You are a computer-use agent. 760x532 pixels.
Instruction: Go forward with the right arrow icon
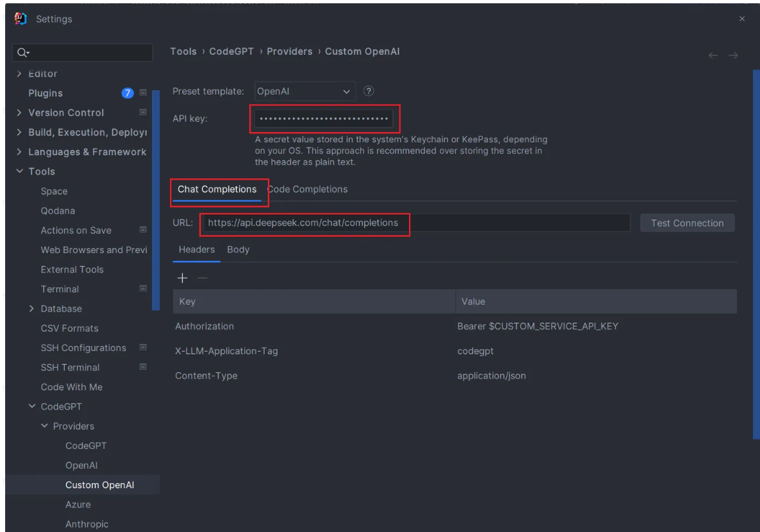[734, 55]
